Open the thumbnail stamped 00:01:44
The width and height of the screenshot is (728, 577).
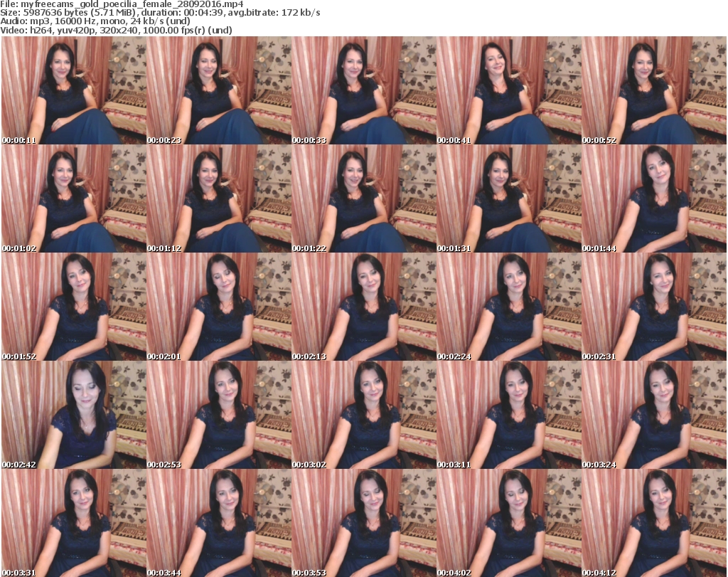654,198
